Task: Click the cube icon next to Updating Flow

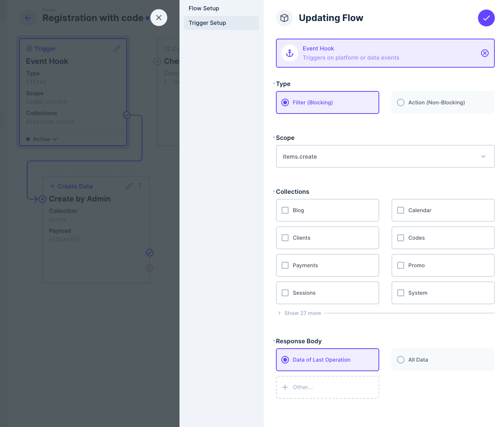Action: pyautogui.click(x=284, y=18)
